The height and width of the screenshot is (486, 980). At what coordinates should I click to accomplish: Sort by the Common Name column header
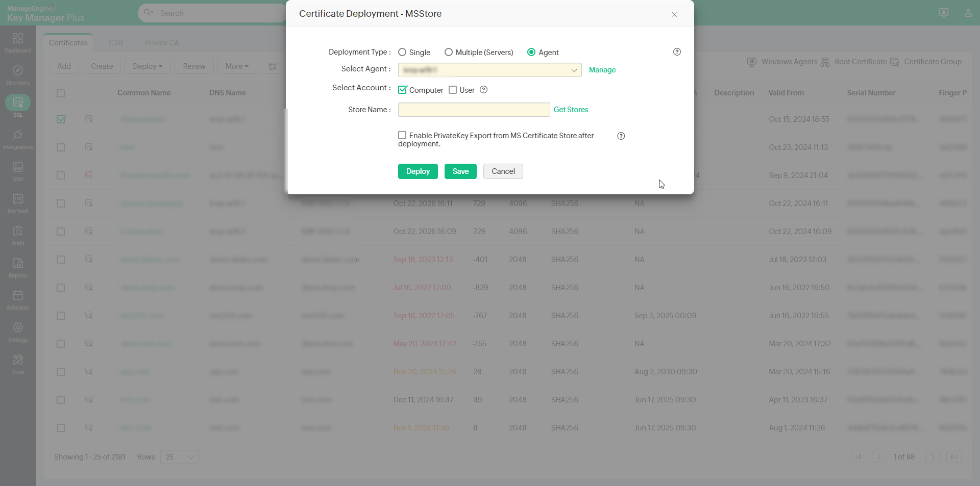(x=144, y=93)
